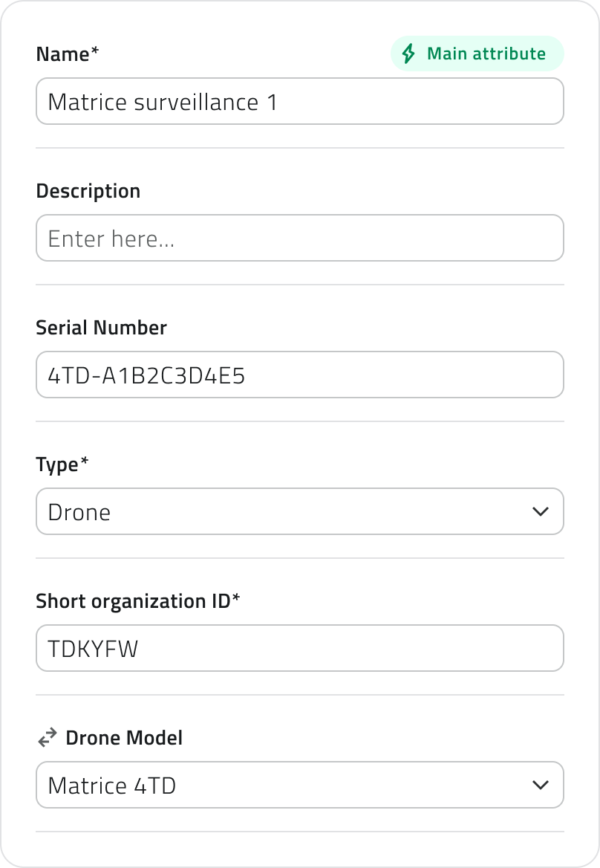Open the Type dropdown showing Drone

point(300,511)
